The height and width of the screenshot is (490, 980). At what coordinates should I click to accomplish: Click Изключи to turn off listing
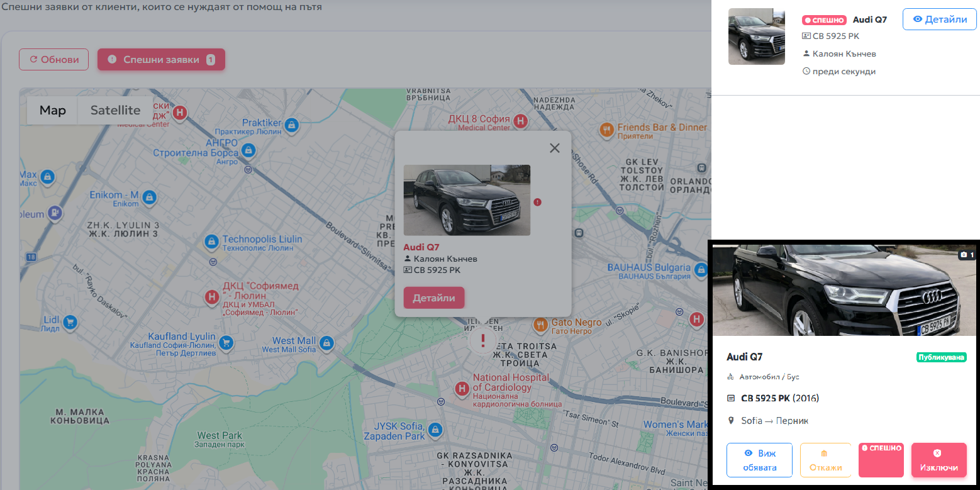tap(939, 460)
